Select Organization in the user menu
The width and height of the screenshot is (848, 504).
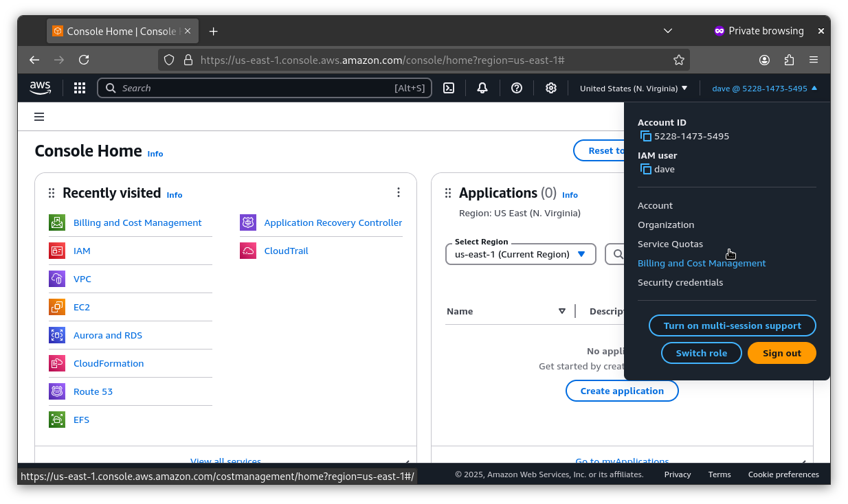(666, 225)
